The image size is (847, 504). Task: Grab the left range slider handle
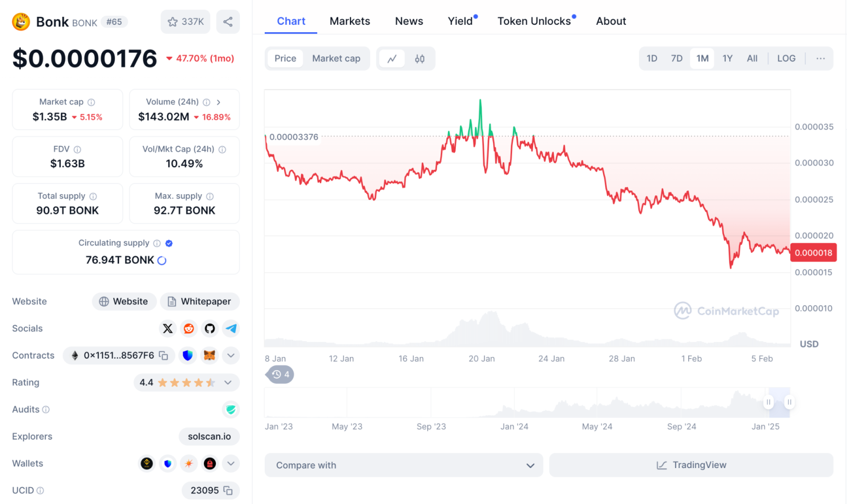coord(768,402)
